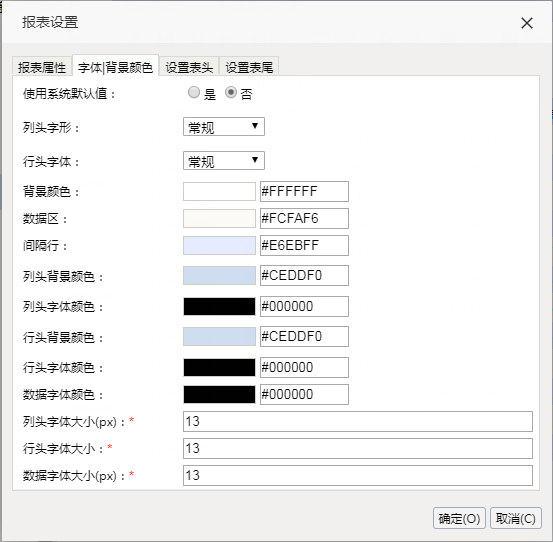
Task: Open the 数据区 color swatch
Action: 219,219
